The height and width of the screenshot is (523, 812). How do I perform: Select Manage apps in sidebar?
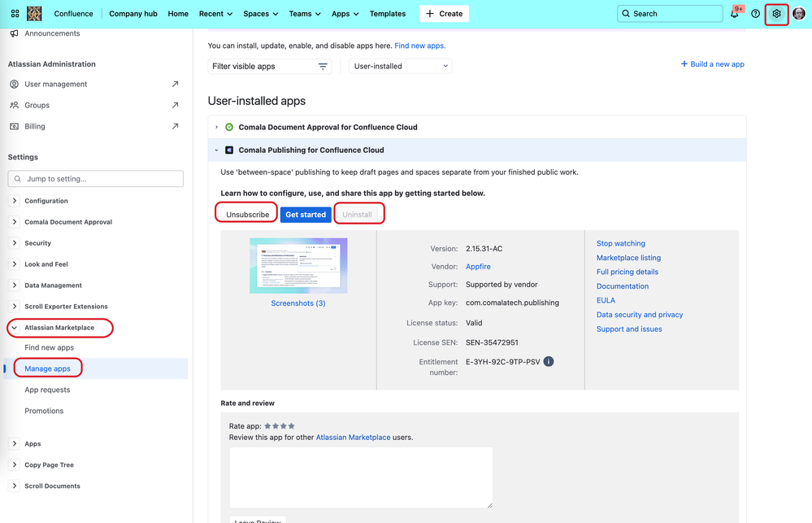coord(47,368)
